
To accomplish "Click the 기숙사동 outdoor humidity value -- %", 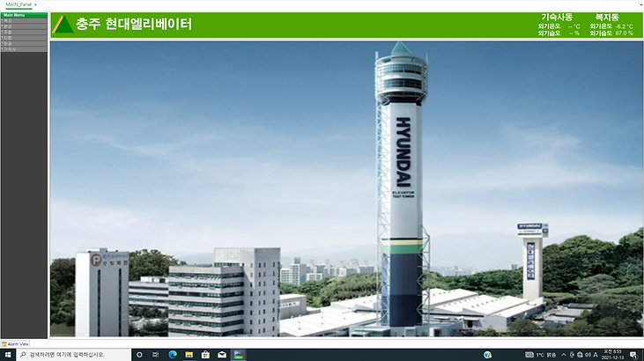I will 574,33.
